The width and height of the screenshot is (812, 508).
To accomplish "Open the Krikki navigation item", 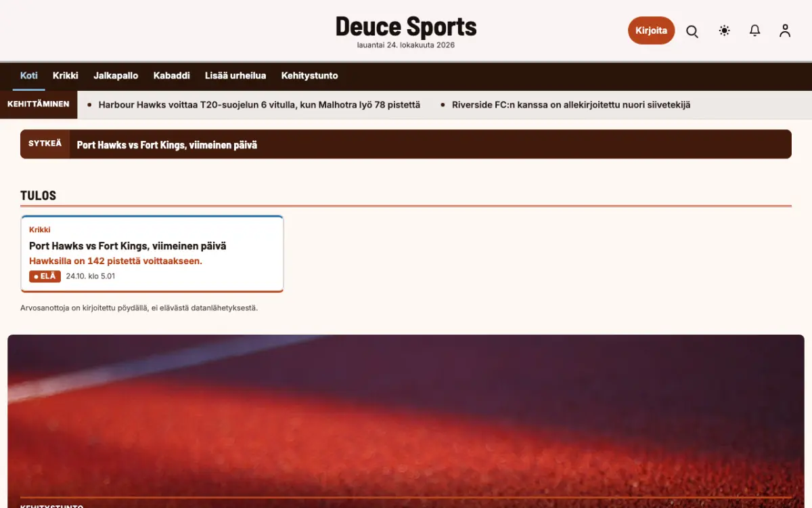I will point(66,76).
